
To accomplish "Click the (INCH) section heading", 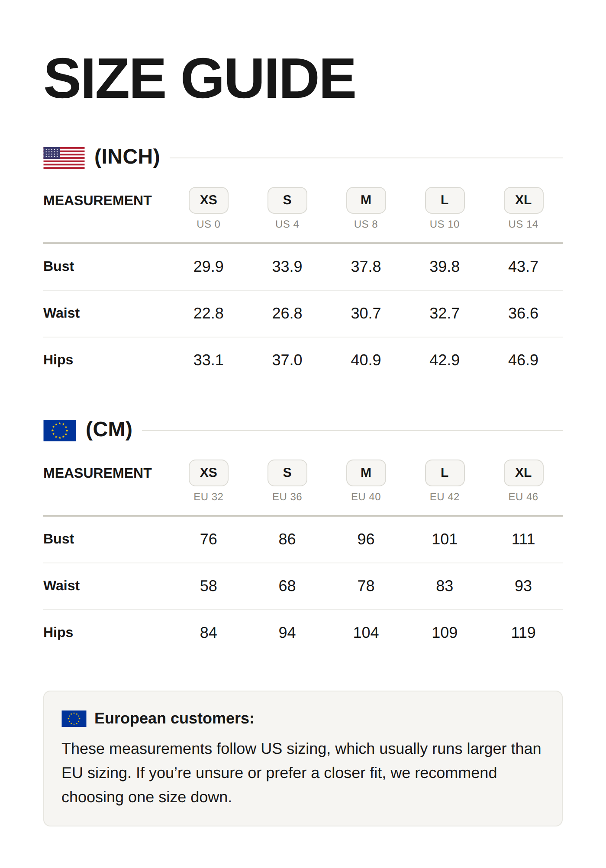I will [x=127, y=157].
